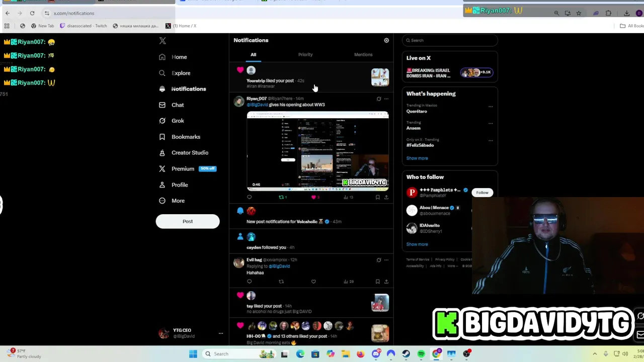This screenshot has width=644, height=362.
Task: Reply to Riyan_007's post
Action: pyautogui.click(x=249, y=198)
